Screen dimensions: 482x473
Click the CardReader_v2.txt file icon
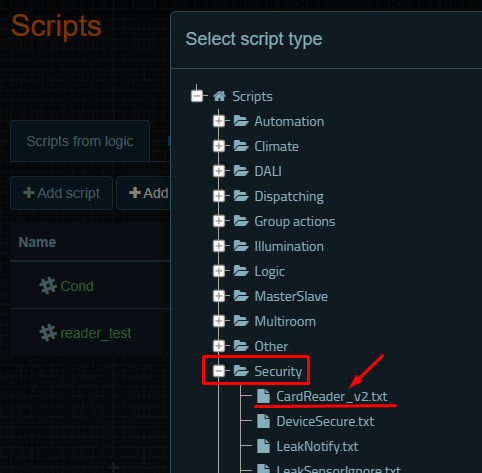click(x=263, y=396)
